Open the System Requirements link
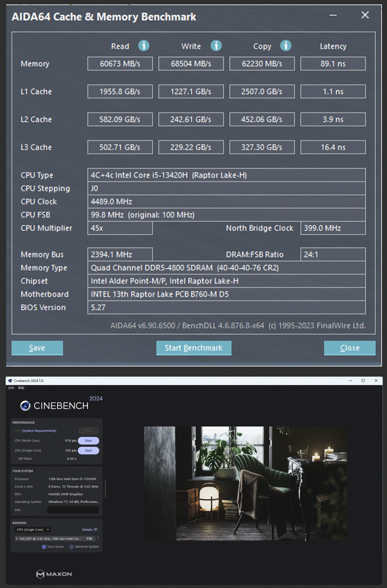 point(39,431)
